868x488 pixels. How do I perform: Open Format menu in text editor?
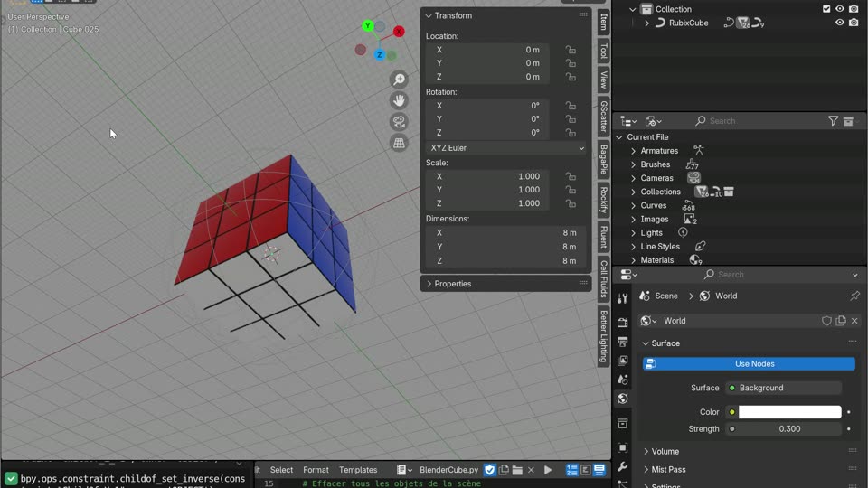316,470
